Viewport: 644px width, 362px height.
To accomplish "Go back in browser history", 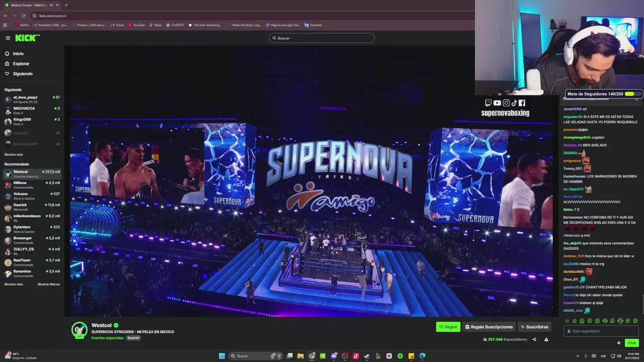I will (x=6, y=16).
